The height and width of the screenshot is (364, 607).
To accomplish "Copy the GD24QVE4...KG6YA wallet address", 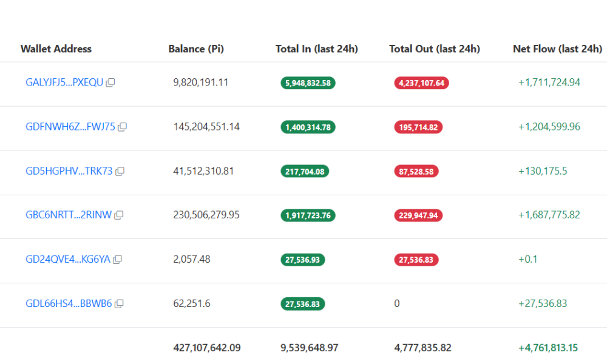I will tap(116, 260).
